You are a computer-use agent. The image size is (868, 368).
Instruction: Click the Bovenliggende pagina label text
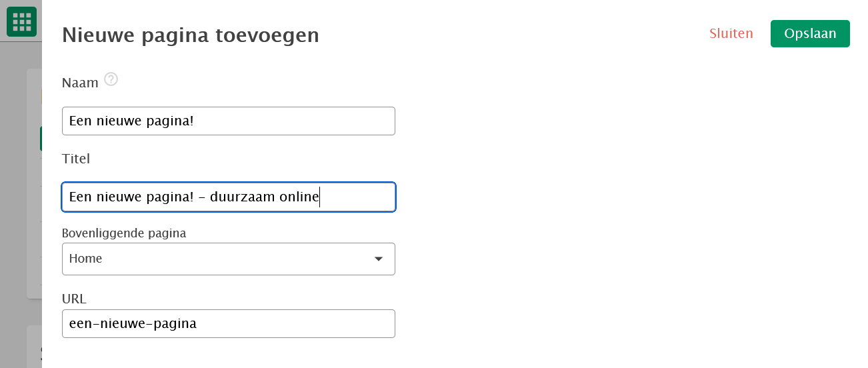[124, 233]
